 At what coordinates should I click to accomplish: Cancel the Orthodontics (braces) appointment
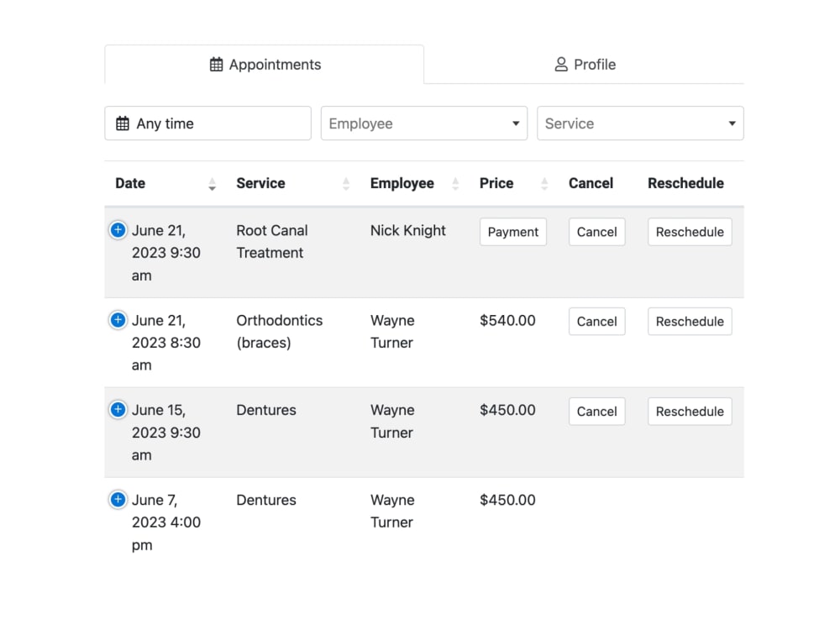[x=596, y=321]
